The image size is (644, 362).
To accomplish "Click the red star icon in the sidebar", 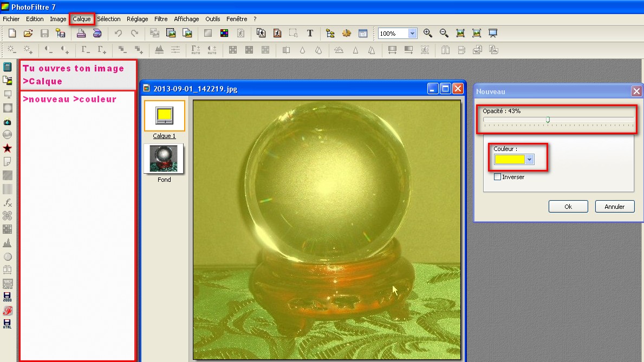I will click(x=8, y=148).
